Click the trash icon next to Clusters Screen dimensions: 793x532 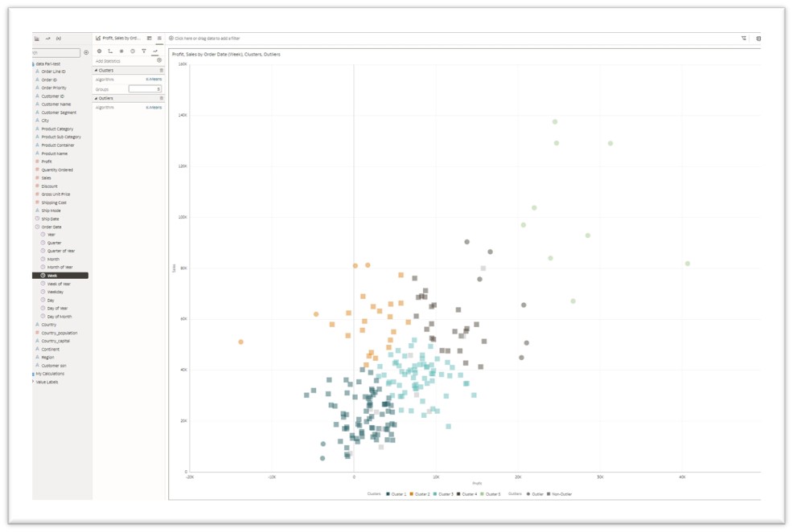pyautogui.click(x=160, y=70)
